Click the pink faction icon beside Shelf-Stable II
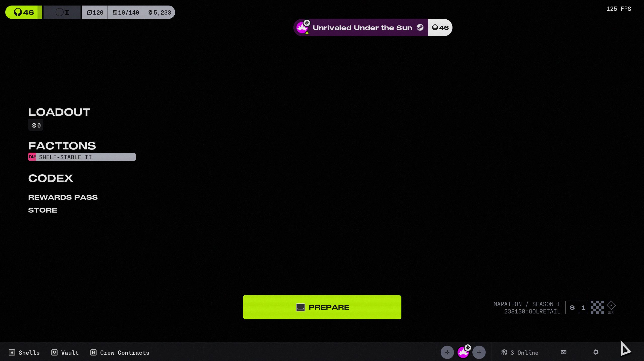644x361 pixels. click(32, 157)
